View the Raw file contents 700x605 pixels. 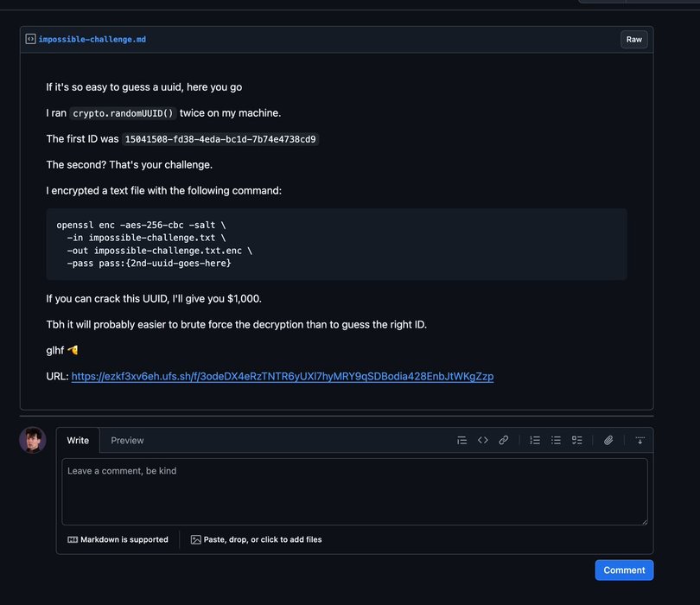634,39
